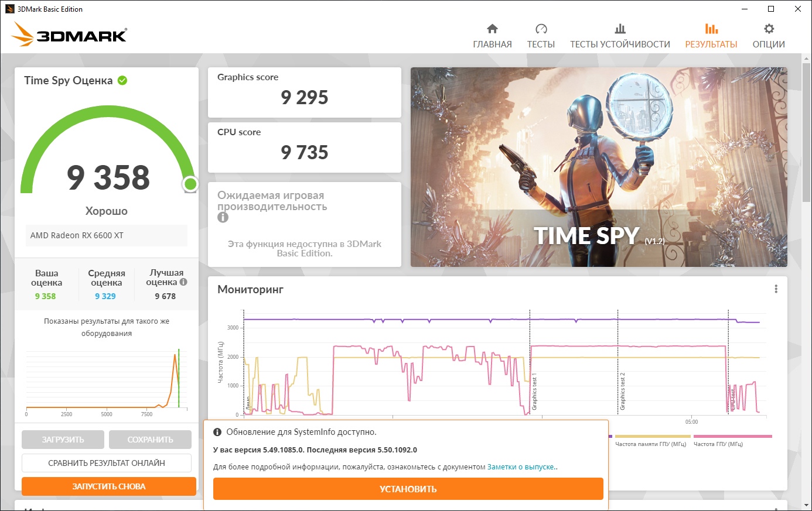Click the СОХРАНИТЬ button
812x511 pixels.
151,440
